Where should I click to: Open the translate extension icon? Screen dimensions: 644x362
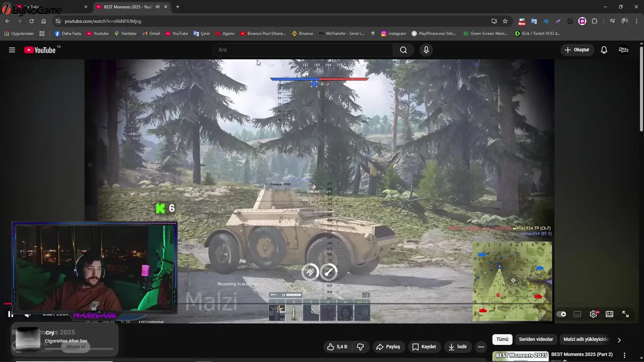pos(534,21)
